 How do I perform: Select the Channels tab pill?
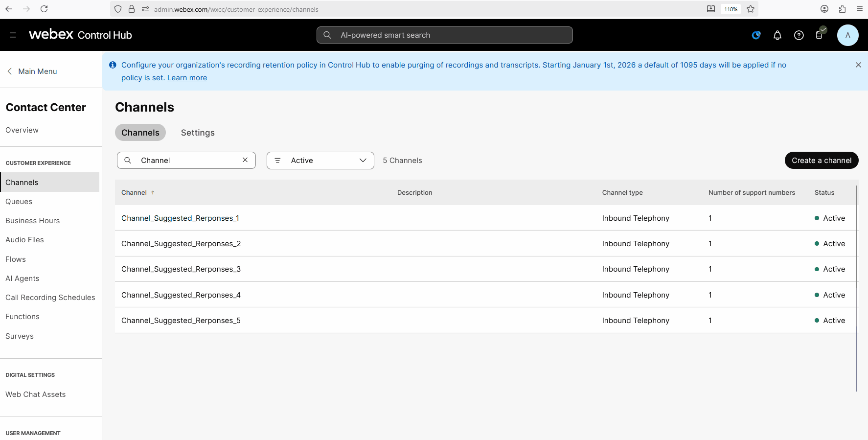140,133
